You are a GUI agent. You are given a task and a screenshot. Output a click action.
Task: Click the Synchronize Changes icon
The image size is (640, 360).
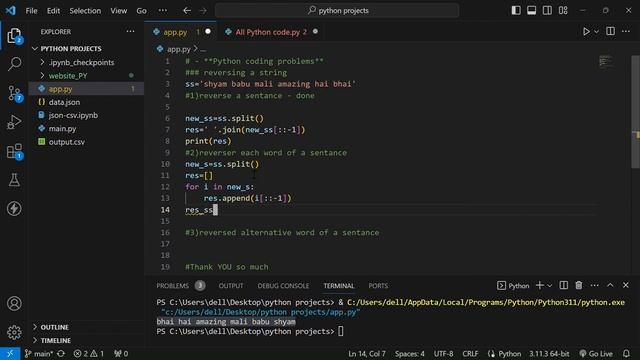click(x=61, y=353)
